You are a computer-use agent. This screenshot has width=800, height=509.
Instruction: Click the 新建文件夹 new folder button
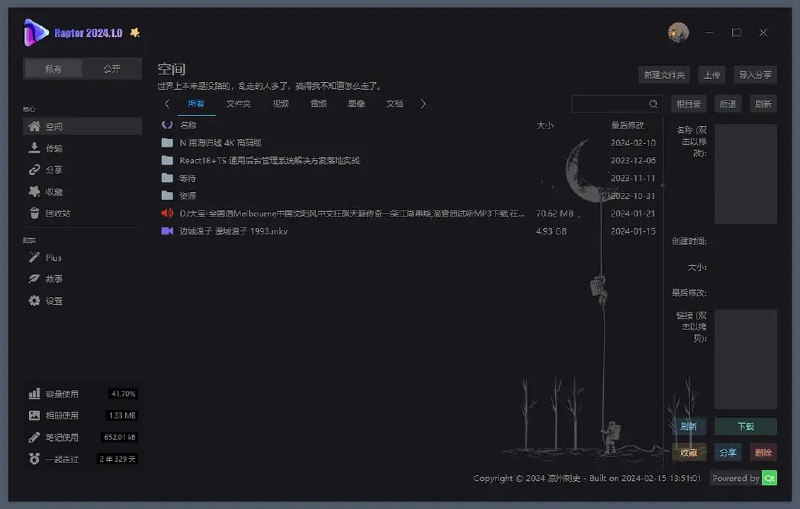[664, 75]
